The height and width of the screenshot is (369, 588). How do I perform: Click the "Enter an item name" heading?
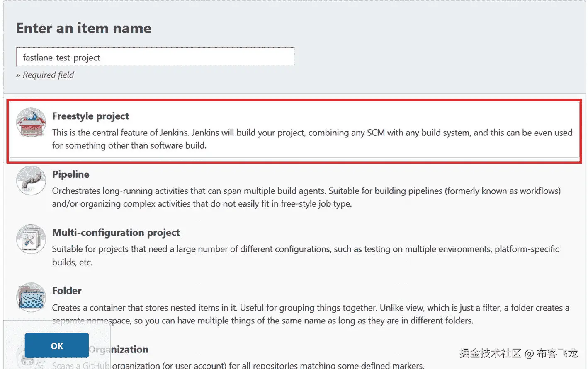(x=84, y=28)
